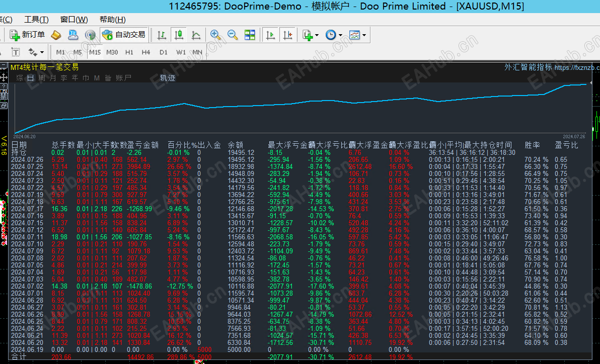
Task: Tile chart windows icon
Action: (250, 35)
